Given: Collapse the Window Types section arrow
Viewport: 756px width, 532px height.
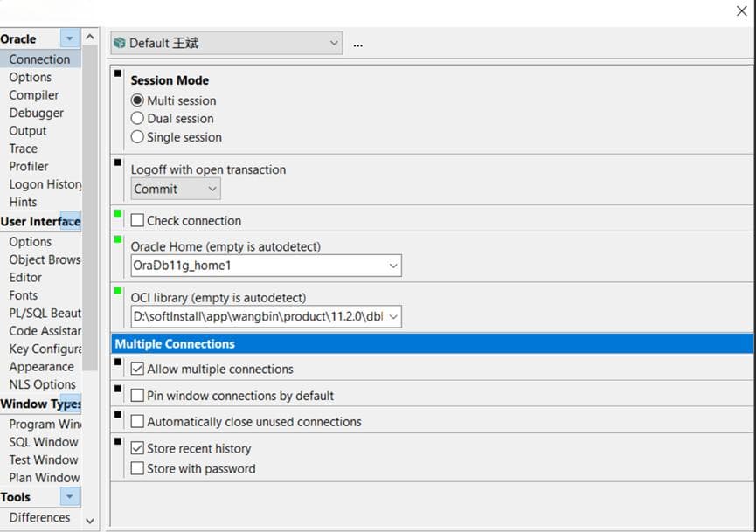Looking at the screenshot, I should (71, 404).
